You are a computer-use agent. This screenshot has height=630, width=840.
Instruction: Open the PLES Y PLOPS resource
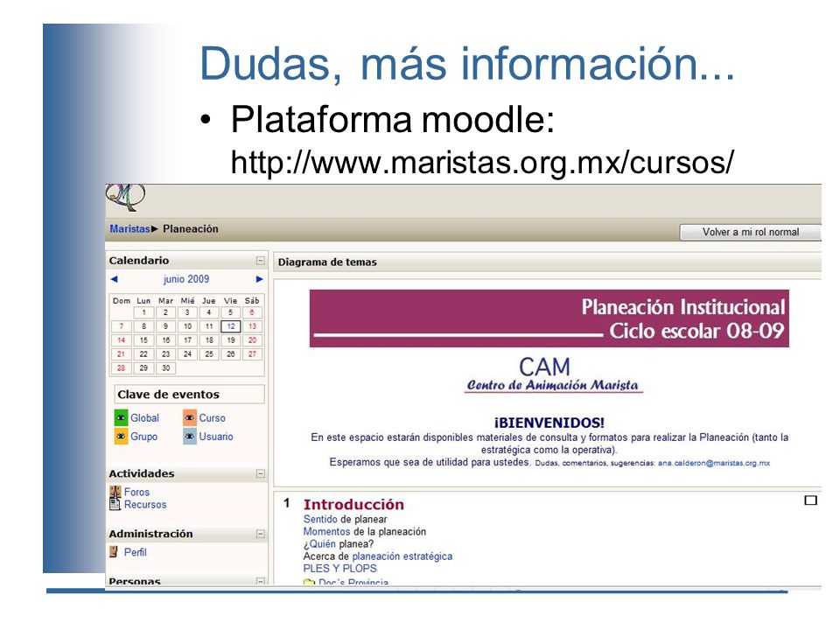coord(340,569)
